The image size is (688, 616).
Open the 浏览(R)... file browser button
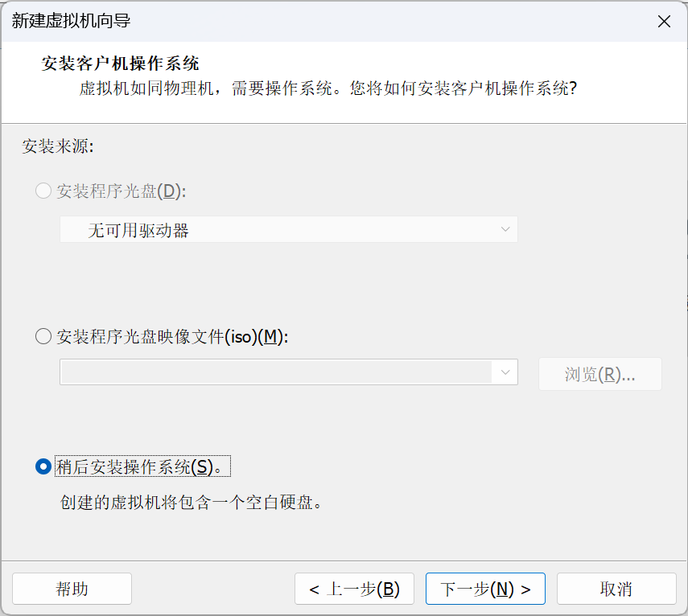[599, 374]
